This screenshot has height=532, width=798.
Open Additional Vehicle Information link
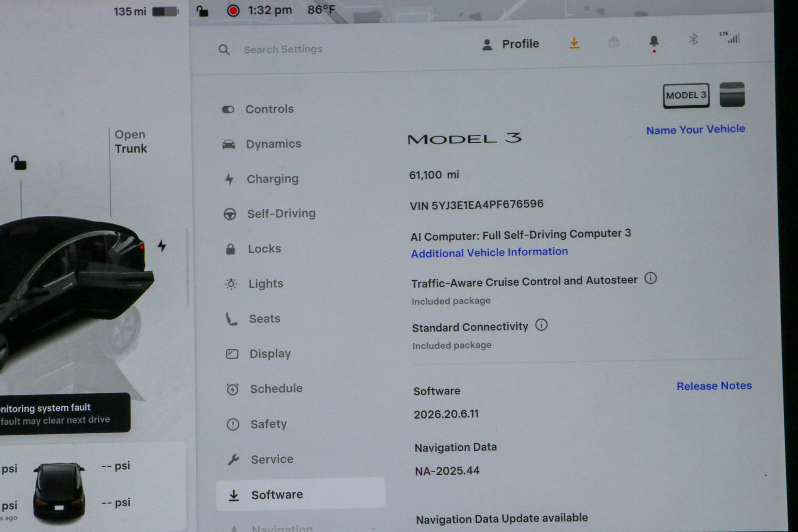(x=489, y=252)
